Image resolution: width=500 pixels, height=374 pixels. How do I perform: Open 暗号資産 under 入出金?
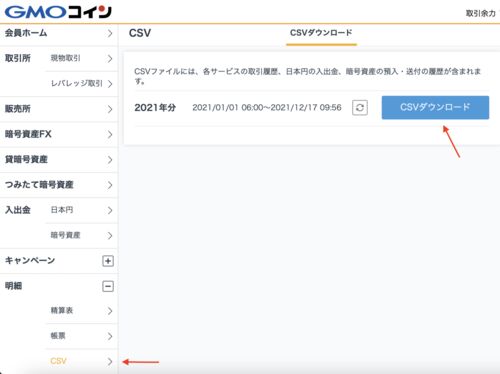pyautogui.click(x=65, y=235)
